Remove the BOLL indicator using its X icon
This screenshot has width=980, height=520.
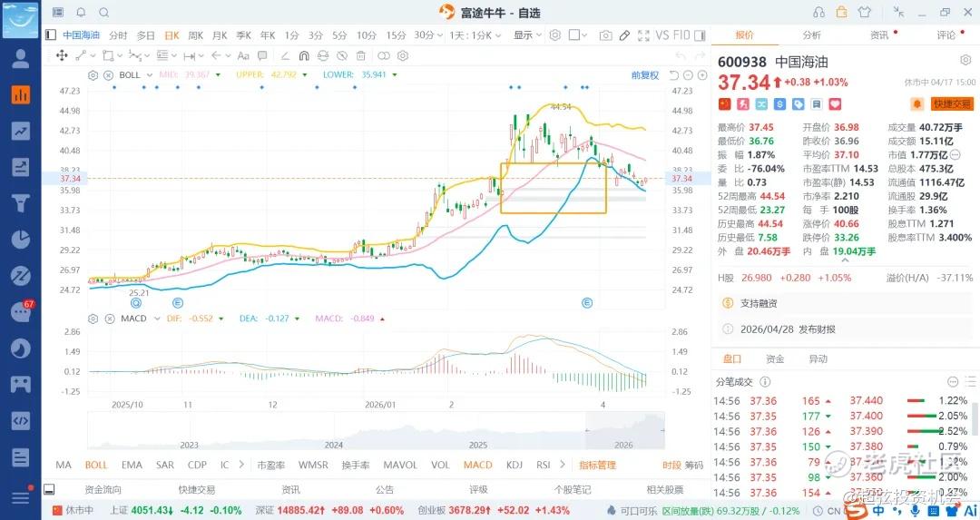click(108, 74)
